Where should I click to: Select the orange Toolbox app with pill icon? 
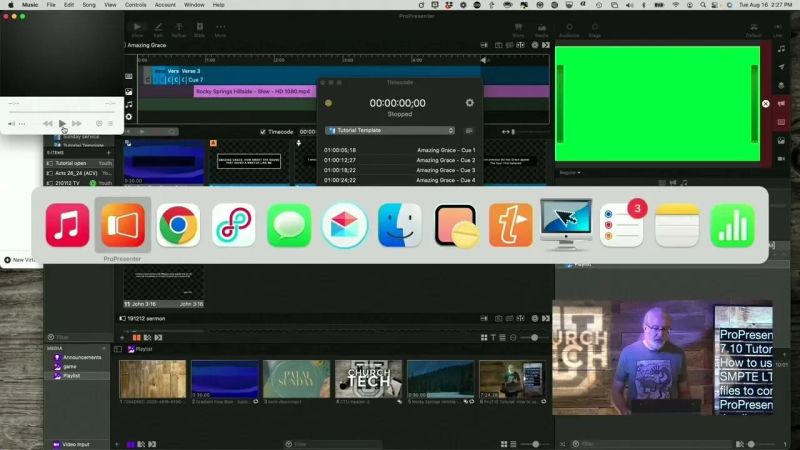click(456, 226)
